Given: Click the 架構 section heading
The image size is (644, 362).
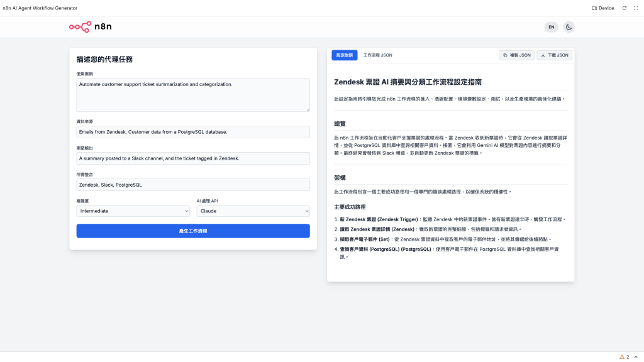Looking at the screenshot, I should pyautogui.click(x=340, y=178).
